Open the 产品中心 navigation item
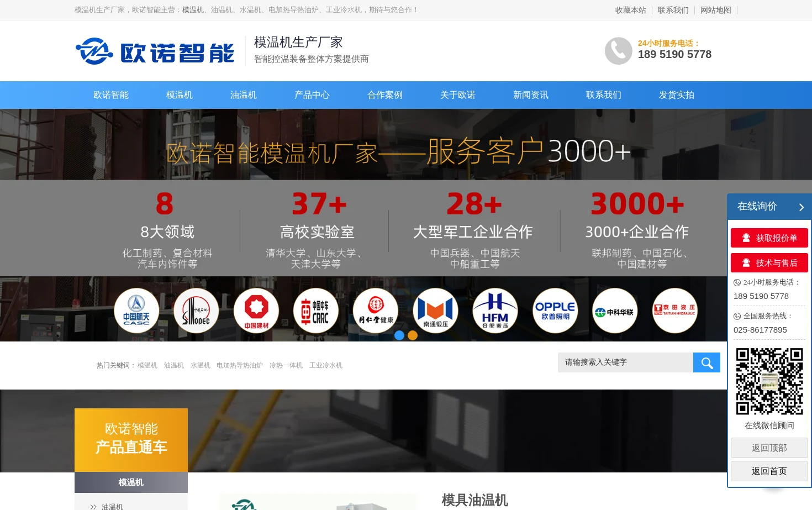Screen dimensions: 812x510 [312, 95]
